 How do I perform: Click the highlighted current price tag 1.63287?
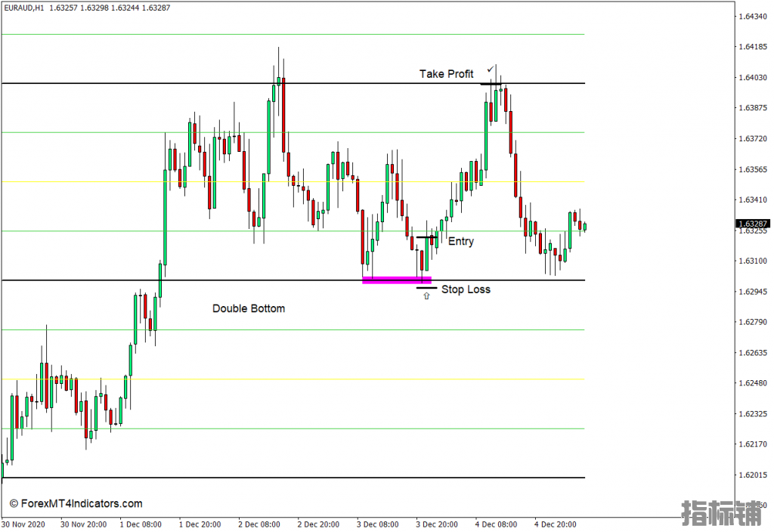pos(753,224)
